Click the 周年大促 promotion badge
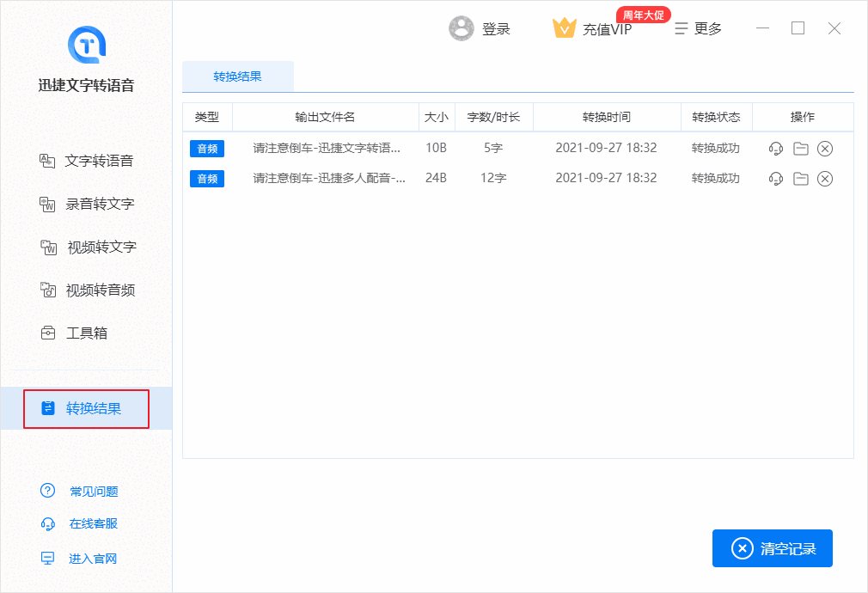 click(x=643, y=14)
